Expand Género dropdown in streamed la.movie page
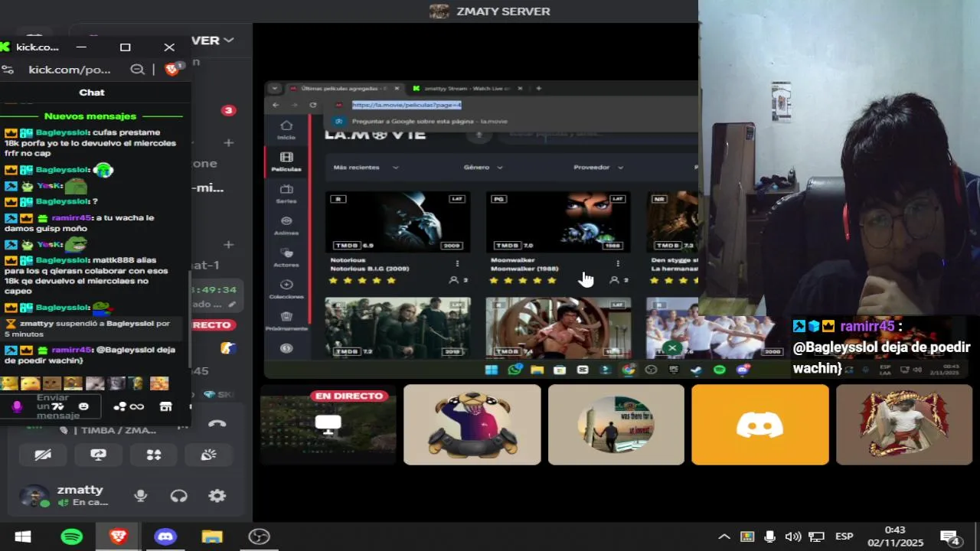980x551 pixels. (x=483, y=167)
